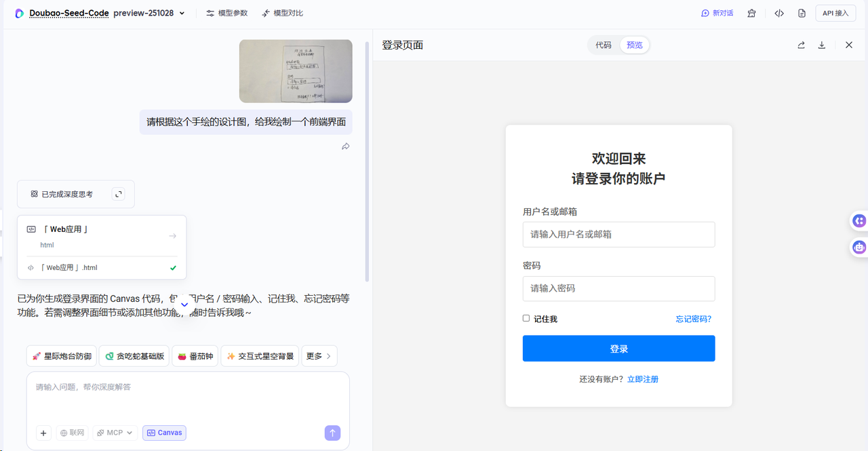Click the document icon next to API 接入

point(802,13)
